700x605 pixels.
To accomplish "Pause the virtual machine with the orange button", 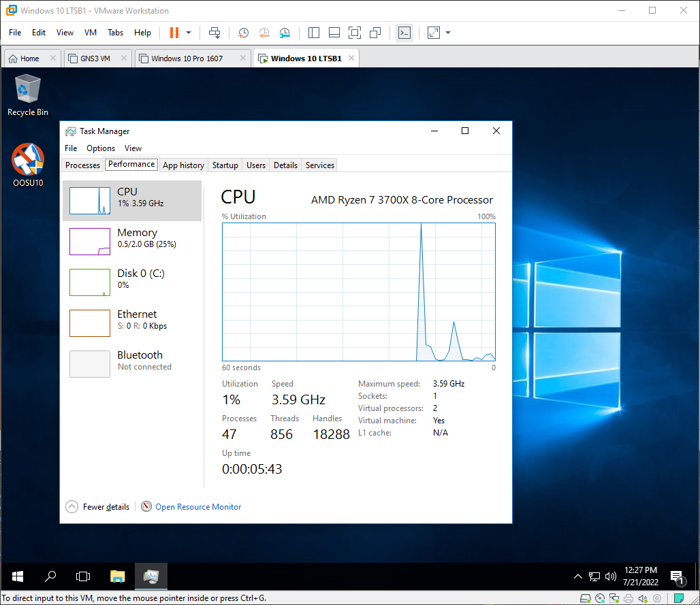I will [174, 33].
